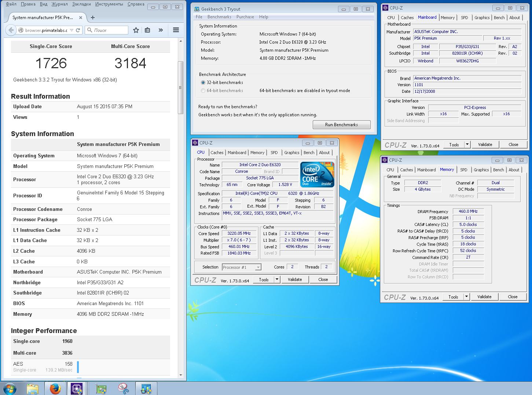Image resolution: width=532 pixels, height=395 pixels.
Task: Click BIOS date value 12/17/2008
Action: (x=467, y=91)
